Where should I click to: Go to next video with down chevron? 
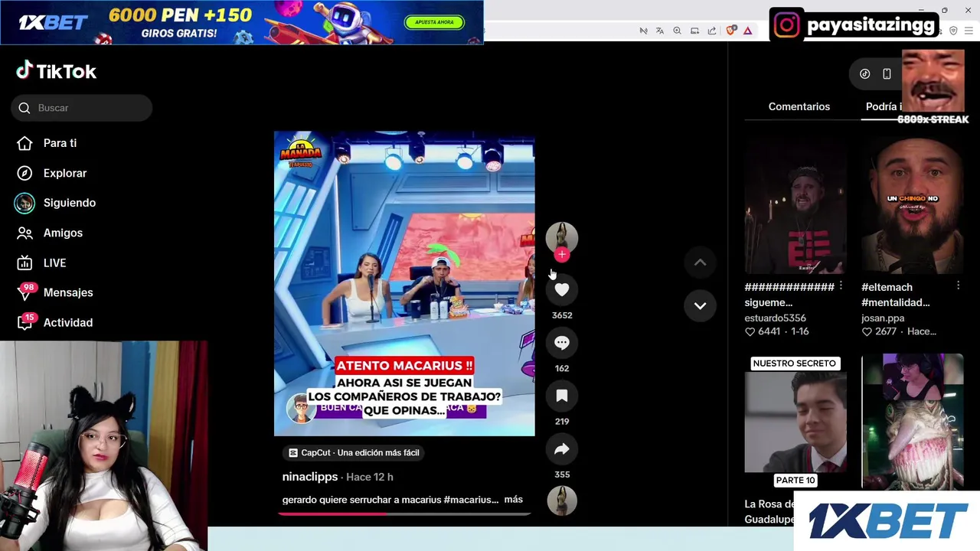click(x=700, y=305)
